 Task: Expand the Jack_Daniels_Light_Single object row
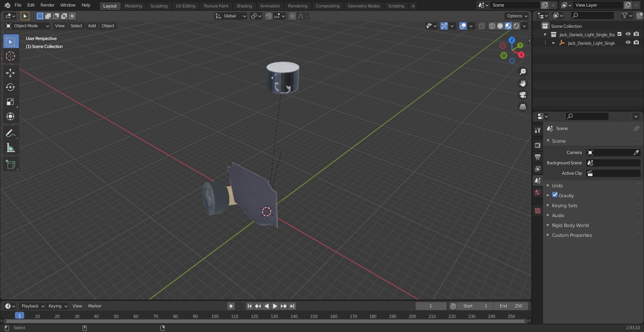click(553, 43)
